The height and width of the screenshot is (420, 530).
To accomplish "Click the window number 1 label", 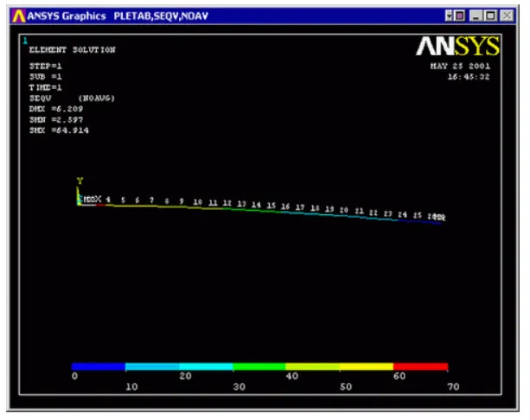I will [x=25, y=41].
